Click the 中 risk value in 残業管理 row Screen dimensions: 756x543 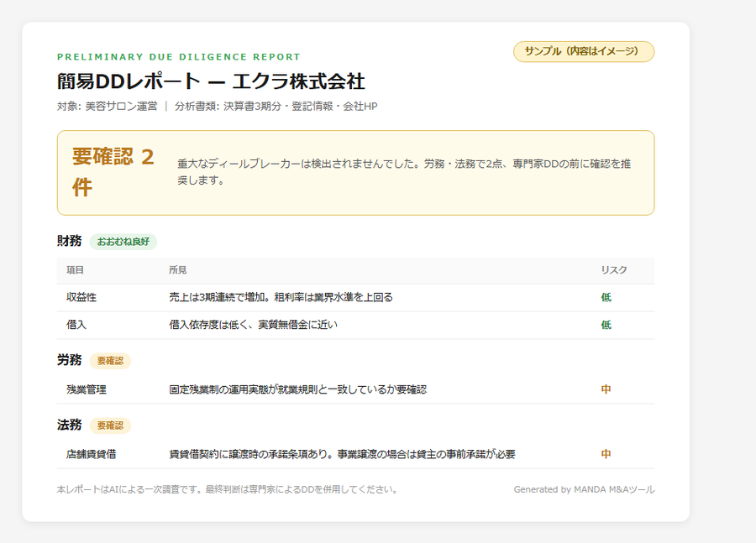pos(606,389)
